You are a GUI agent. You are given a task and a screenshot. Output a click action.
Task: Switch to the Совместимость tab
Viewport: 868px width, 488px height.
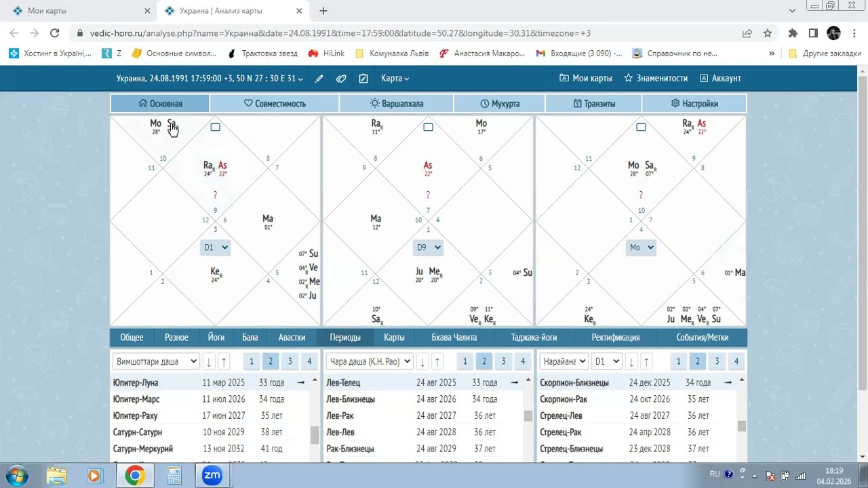[275, 104]
